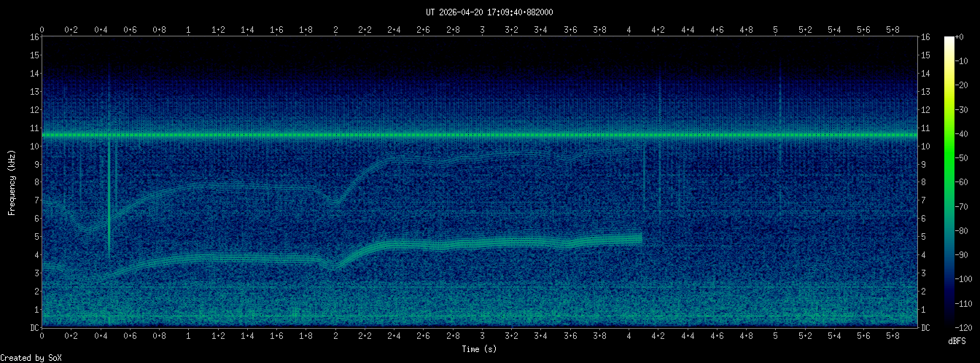This screenshot has height=363, width=980.
Task: Click the 16 kHz label on the left frequency axis
Action: [x=34, y=37]
